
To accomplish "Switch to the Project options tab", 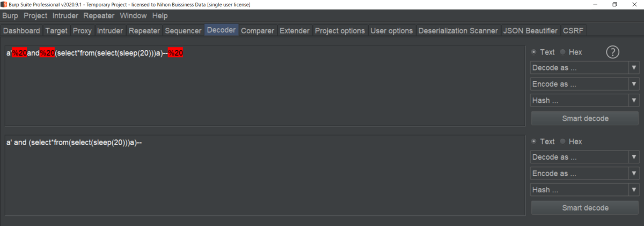I will coord(340,31).
